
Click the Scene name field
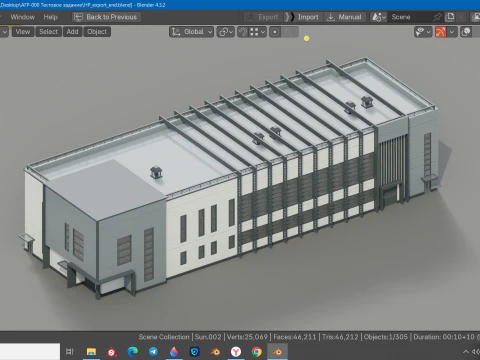point(409,17)
